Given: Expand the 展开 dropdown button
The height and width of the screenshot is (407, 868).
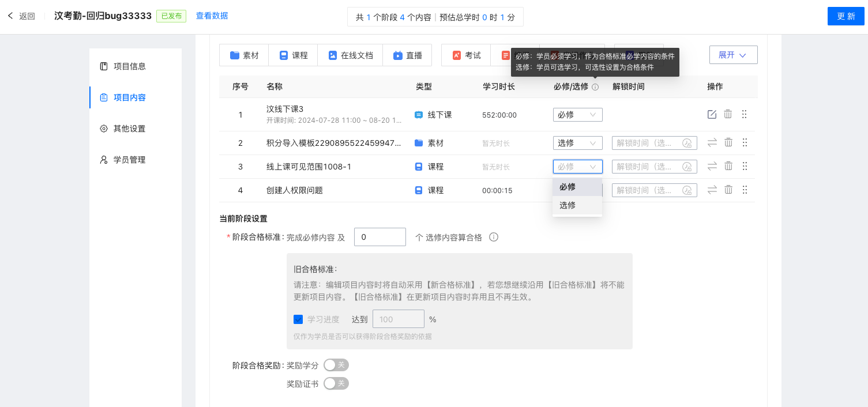Looking at the screenshot, I should [733, 55].
